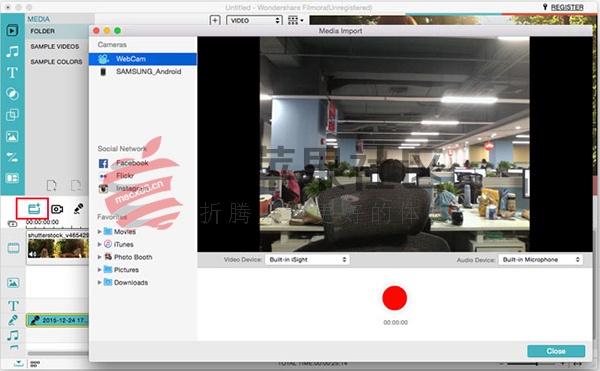Open the Audio Device Built-in Microphone dropdown
Viewport: 600px width, 371px height.
point(540,259)
